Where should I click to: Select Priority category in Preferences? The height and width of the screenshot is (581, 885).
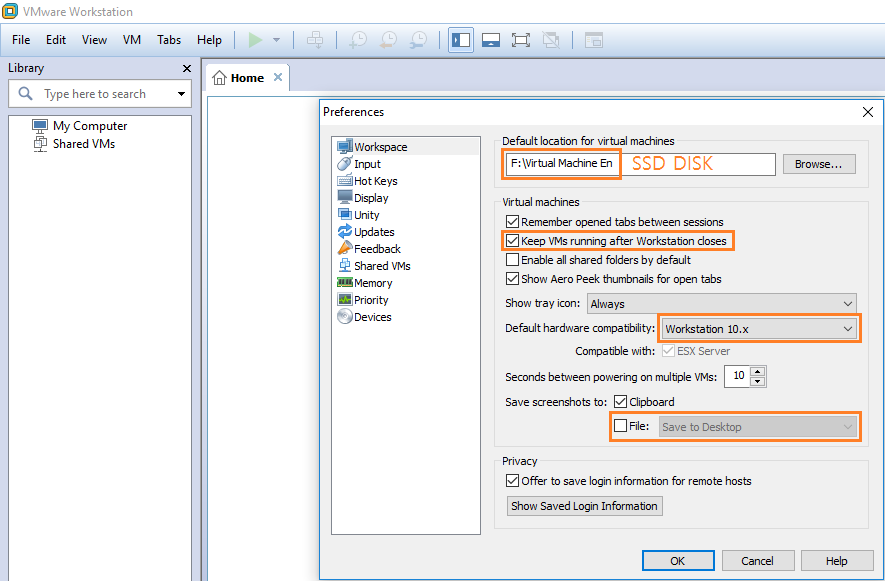363,300
